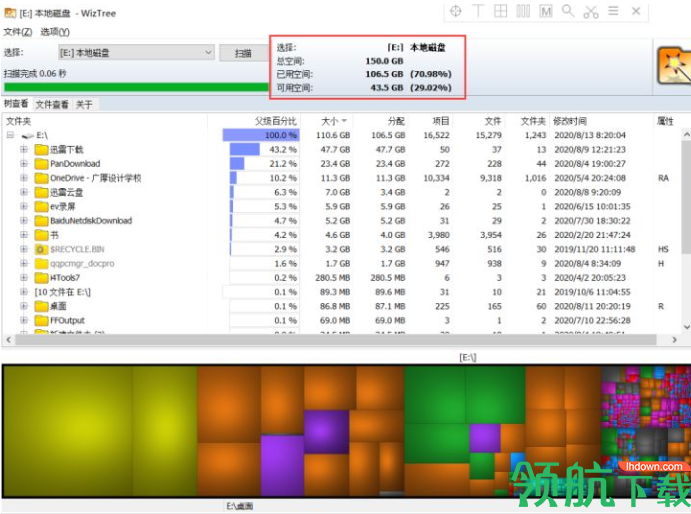This screenshot has width=691, height=514.
Task: Expand the 迅雷云盘 folder
Action: click(x=24, y=192)
